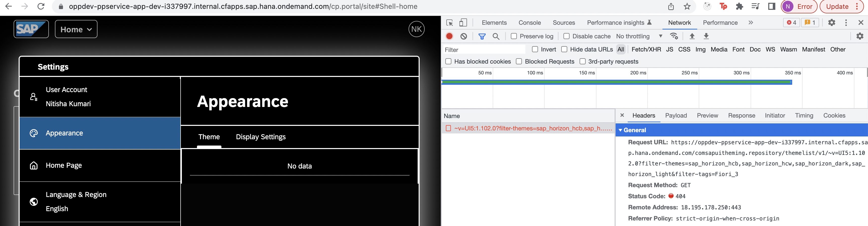Open DevTools settings gear
868x226 pixels.
832,23
